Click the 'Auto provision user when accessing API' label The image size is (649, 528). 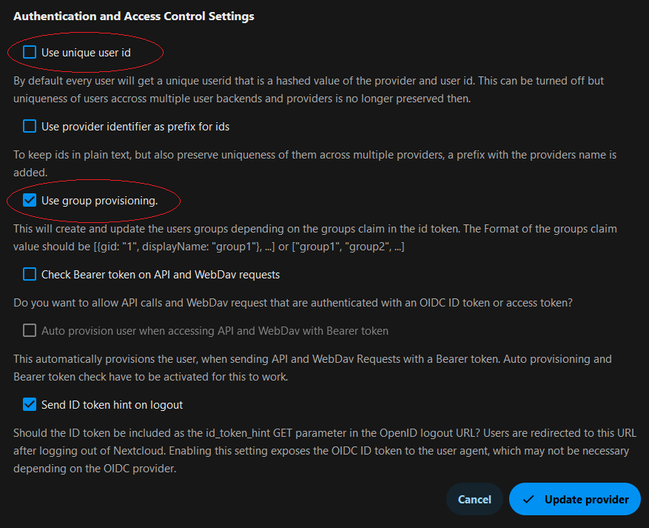click(x=215, y=330)
